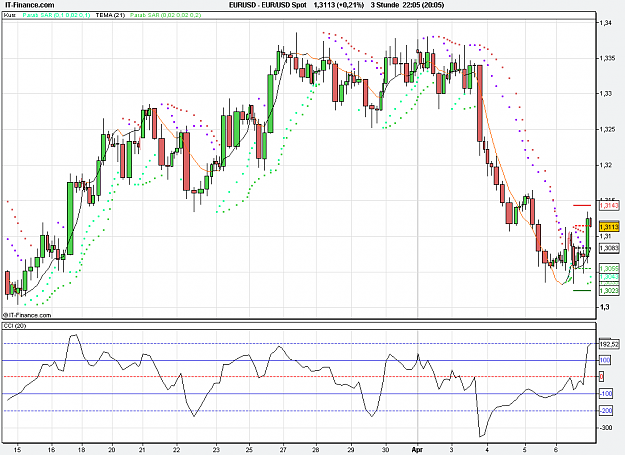Image resolution: width=625 pixels, height=455 pixels.
Task: Select the 'Parab SAR (0,1 0,02 0,1)' legend entry
Action: tap(56, 15)
